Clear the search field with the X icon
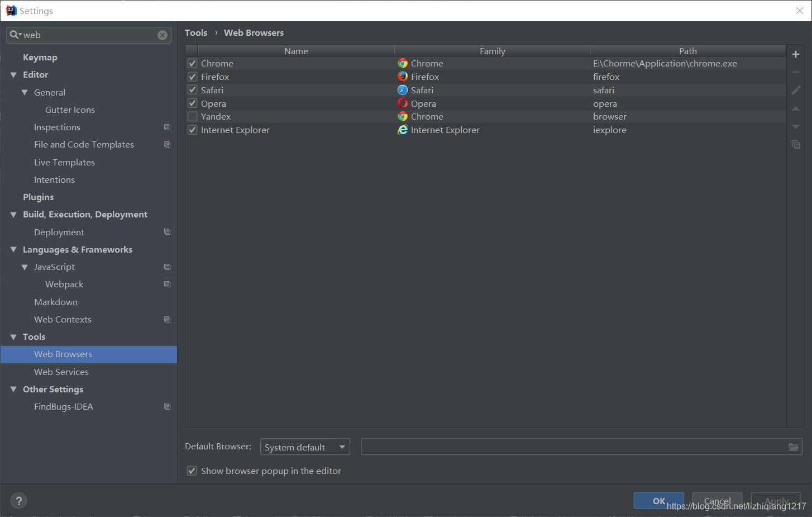 (163, 35)
